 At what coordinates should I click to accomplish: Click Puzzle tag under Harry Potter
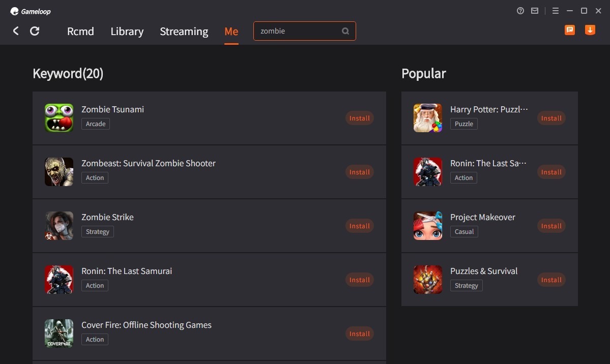[x=463, y=124]
